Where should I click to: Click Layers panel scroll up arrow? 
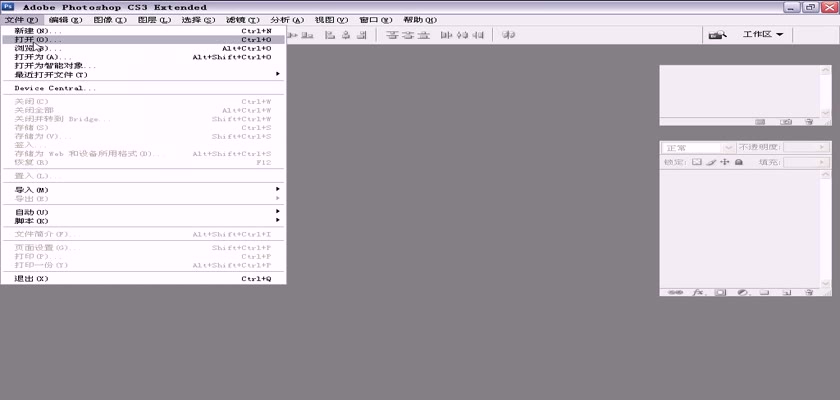point(825,175)
